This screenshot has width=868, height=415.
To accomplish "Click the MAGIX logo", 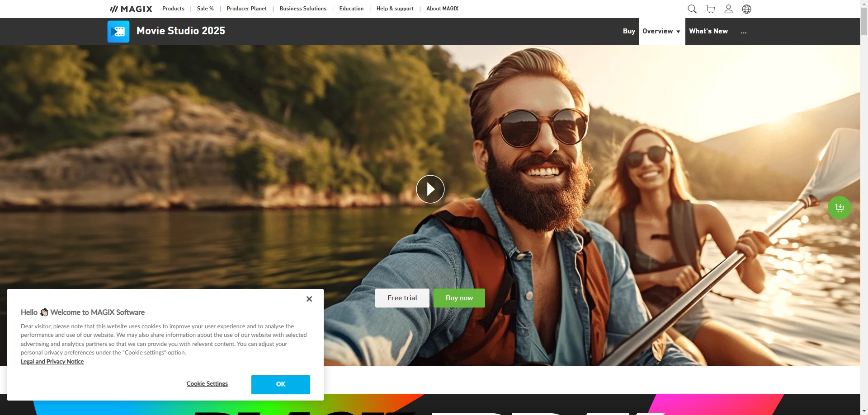I will click(131, 9).
